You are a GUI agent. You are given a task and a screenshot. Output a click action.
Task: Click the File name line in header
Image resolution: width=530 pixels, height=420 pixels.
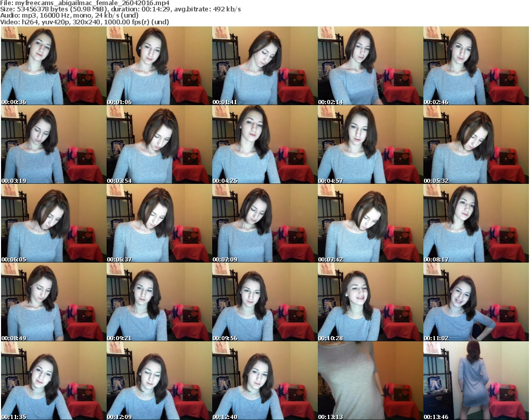point(85,3)
